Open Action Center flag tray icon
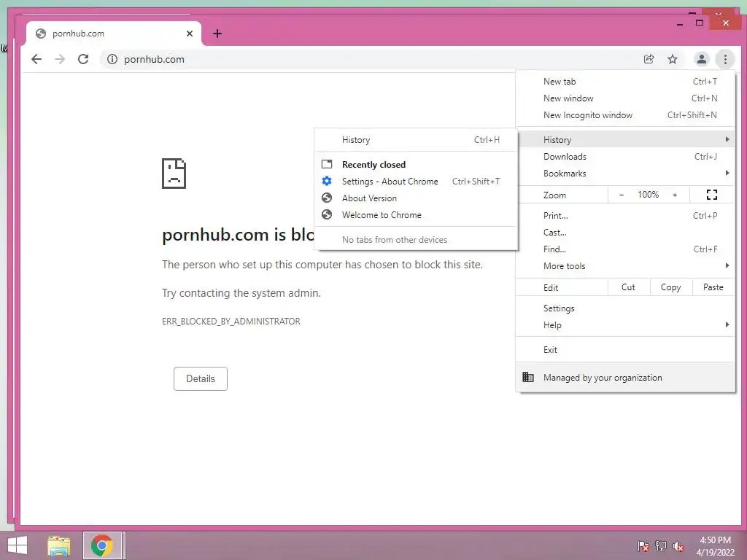This screenshot has width=747, height=560. 643,545
